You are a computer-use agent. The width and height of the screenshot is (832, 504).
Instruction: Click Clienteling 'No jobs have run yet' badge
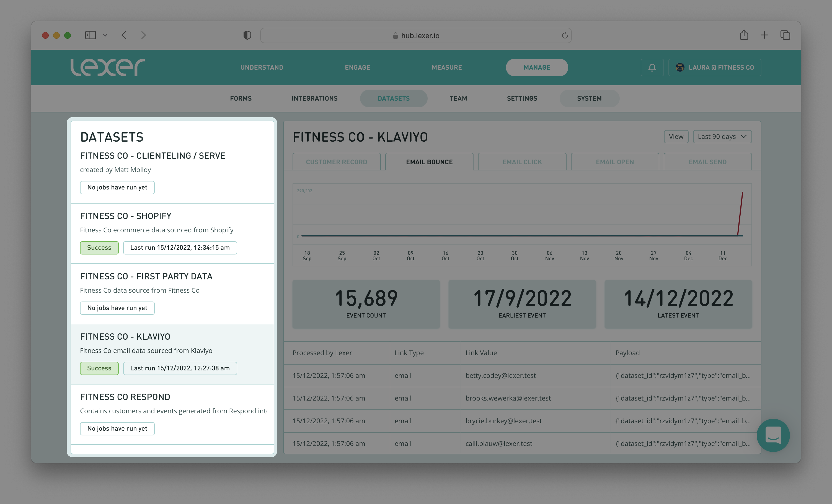pyautogui.click(x=117, y=187)
